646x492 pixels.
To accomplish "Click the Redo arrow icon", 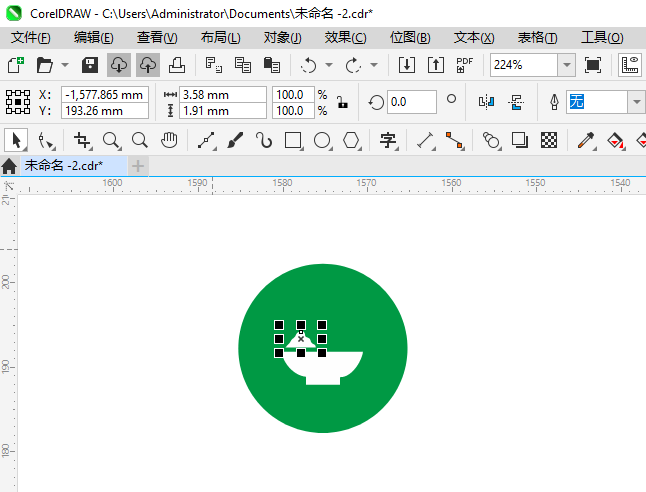I will tap(353, 65).
